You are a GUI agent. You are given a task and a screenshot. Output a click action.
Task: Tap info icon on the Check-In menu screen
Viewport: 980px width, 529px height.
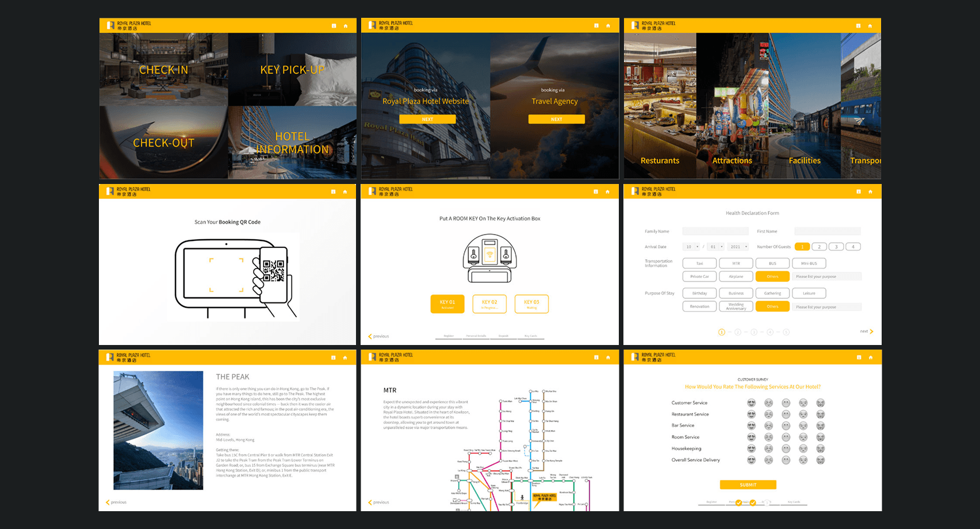[334, 26]
